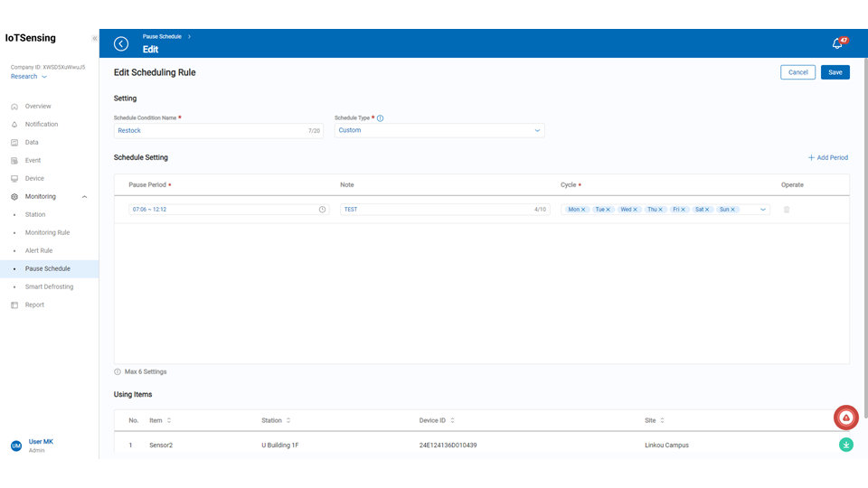868x488 pixels.
Task: Click the clock icon in Pause Period field
Action: [323, 210]
